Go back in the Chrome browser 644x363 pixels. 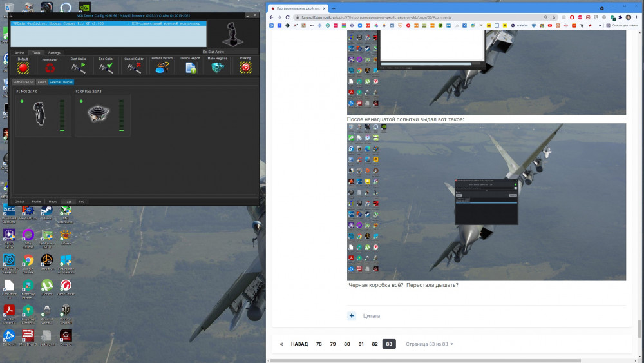[272, 17]
